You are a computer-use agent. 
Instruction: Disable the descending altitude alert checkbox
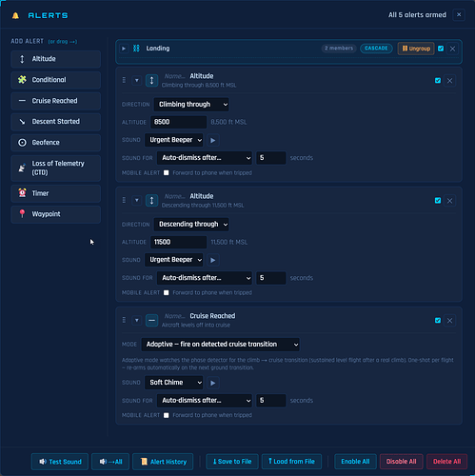click(438, 201)
